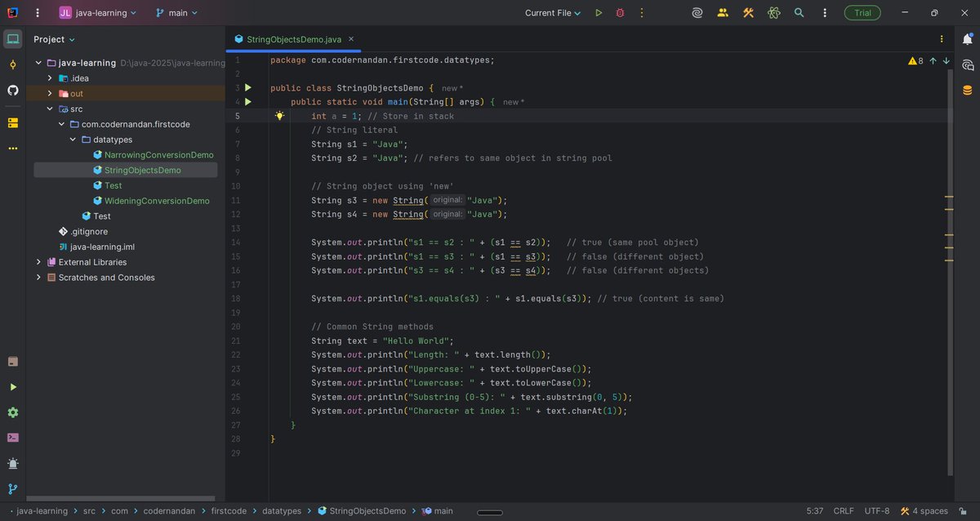Collapse the datatypes package
This screenshot has height=521, width=980.
[x=72, y=140]
